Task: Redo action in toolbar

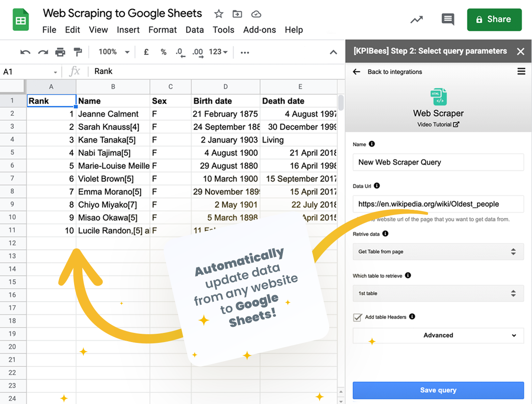Action: (42, 52)
